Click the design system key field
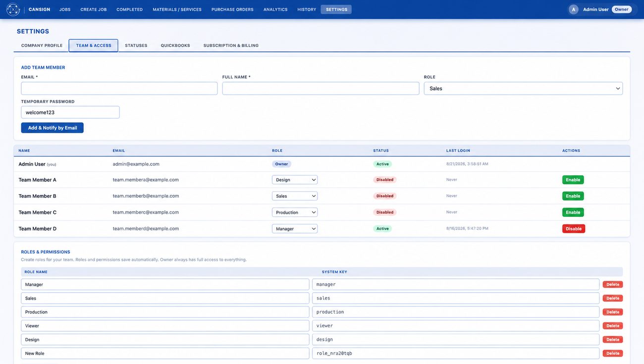The width and height of the screenshot is (644, 364). coord(456,340)
